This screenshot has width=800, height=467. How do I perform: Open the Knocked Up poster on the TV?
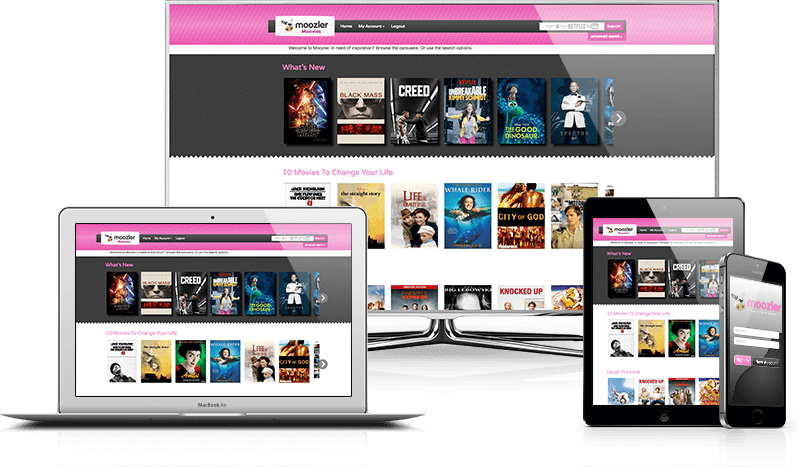521,298
